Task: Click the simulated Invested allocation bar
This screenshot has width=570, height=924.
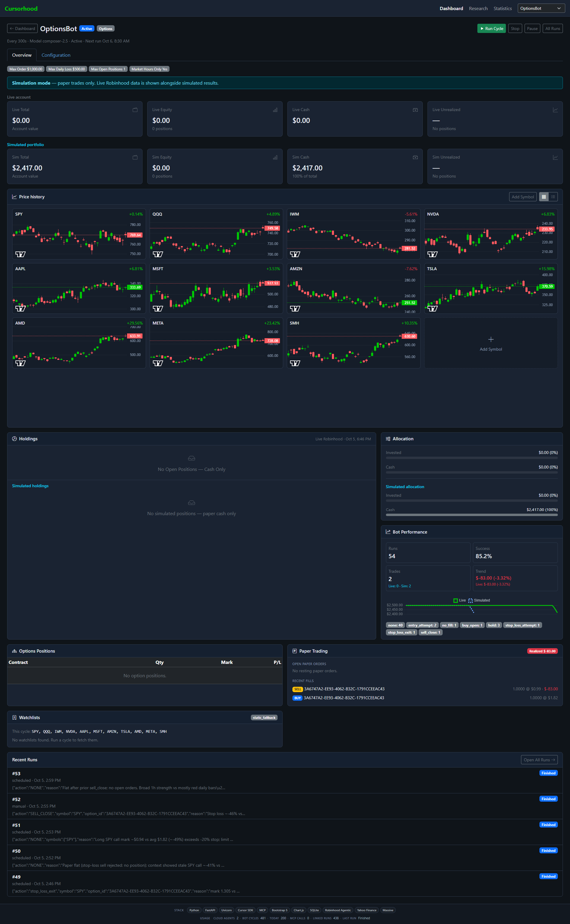Action: pos(472,501)
